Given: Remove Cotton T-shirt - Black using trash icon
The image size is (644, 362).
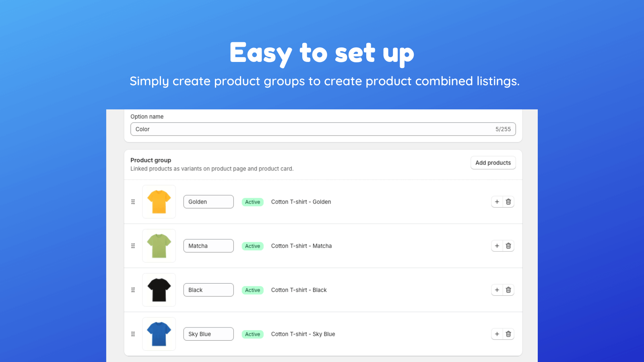Looking at the screenshot, I should [x=508, y=290].
